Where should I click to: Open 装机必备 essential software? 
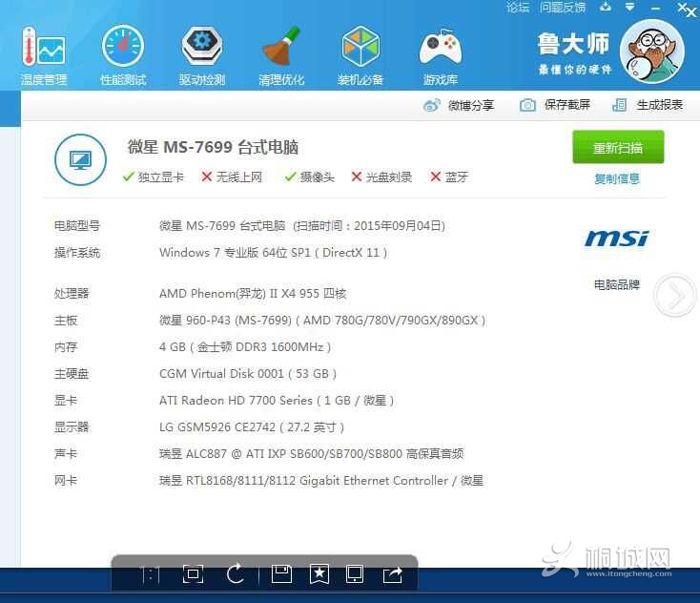point(360,56)
